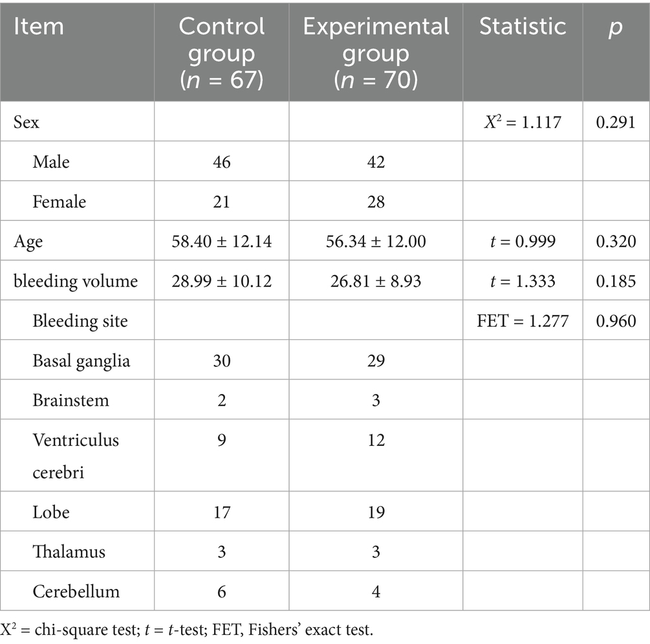Click the Age row label
This screenshot has width=650, height=644.
[x=27, y=242]
